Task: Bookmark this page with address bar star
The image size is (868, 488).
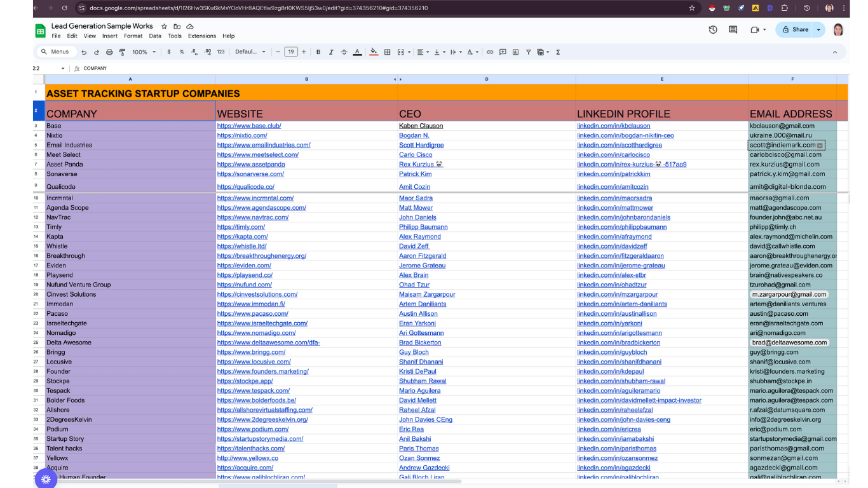Action: [x=692, y=8]
